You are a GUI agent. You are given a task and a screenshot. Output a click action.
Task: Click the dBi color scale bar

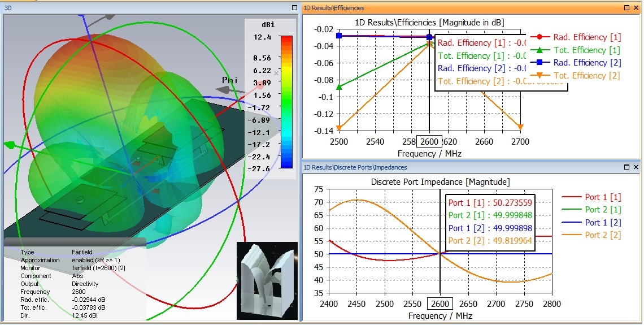(286, 102)
